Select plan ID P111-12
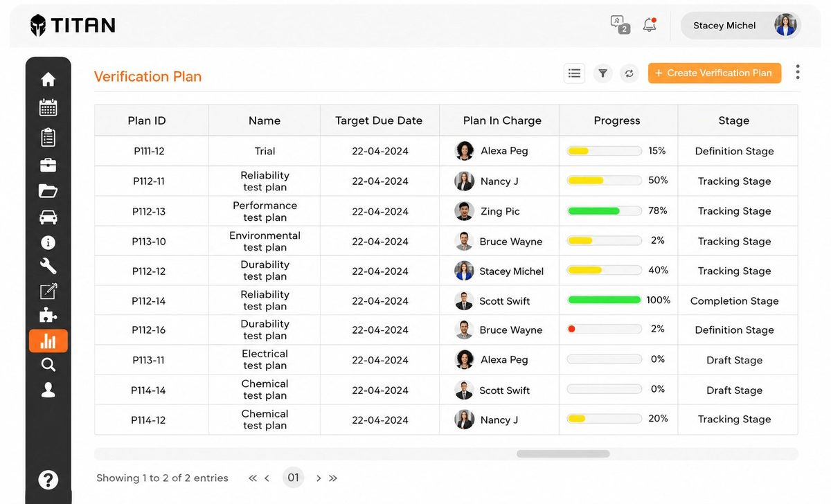 [149, 151]
